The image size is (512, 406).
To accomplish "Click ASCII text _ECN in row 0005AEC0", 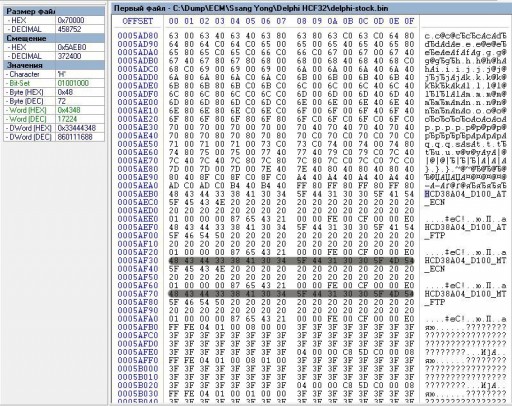I will [435, 202].
